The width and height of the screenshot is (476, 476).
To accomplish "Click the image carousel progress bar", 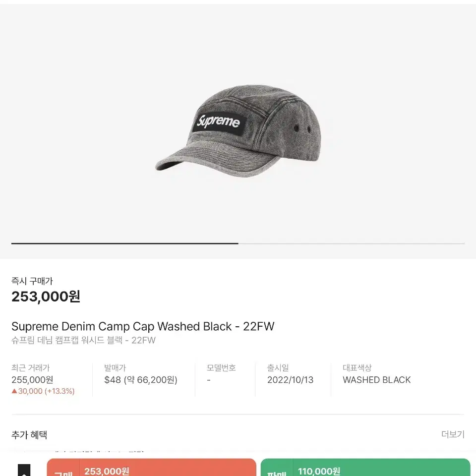I will (238, 243).
